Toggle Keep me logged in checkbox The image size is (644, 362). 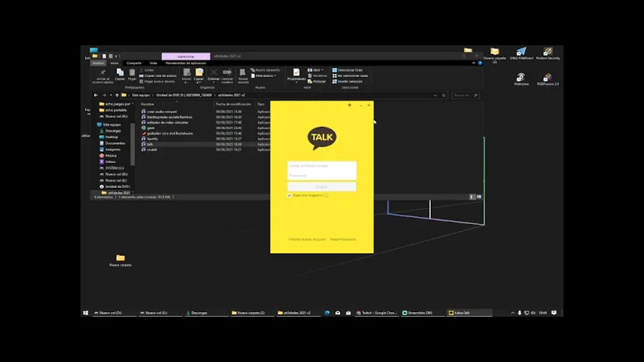tap(289, 196)
